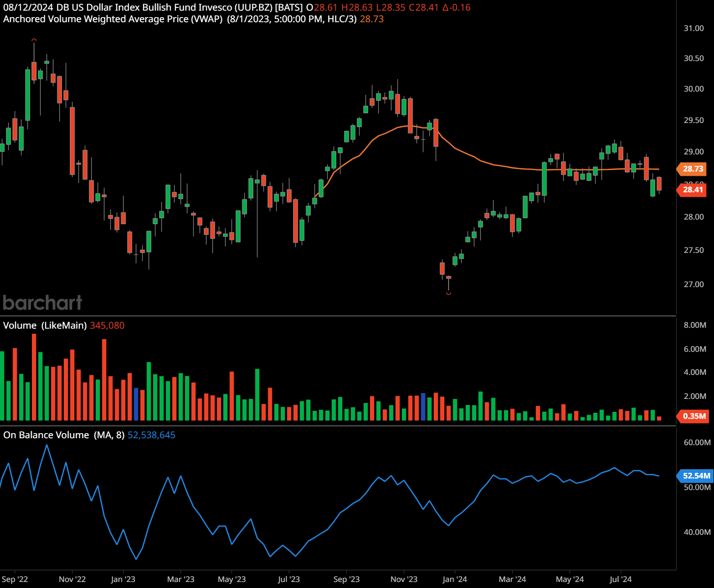
Task: Click the 52,538,645 OBV readout value
Action: tap(151, 435)
